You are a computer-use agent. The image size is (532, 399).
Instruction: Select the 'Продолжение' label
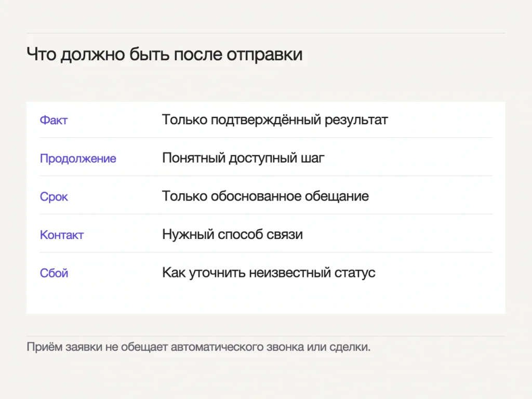pyautogui.click(x=78, y=158)
